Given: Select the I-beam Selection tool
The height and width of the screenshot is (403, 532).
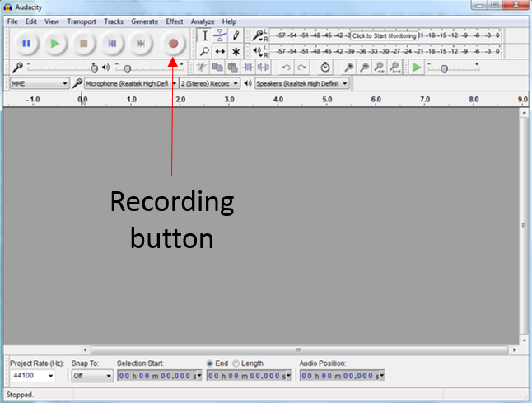Looking at the screenshot, I should 205,35.
